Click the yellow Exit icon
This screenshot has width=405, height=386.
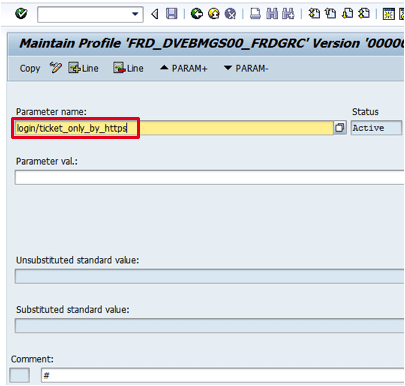pyautogui.click(x=214, y=14)
